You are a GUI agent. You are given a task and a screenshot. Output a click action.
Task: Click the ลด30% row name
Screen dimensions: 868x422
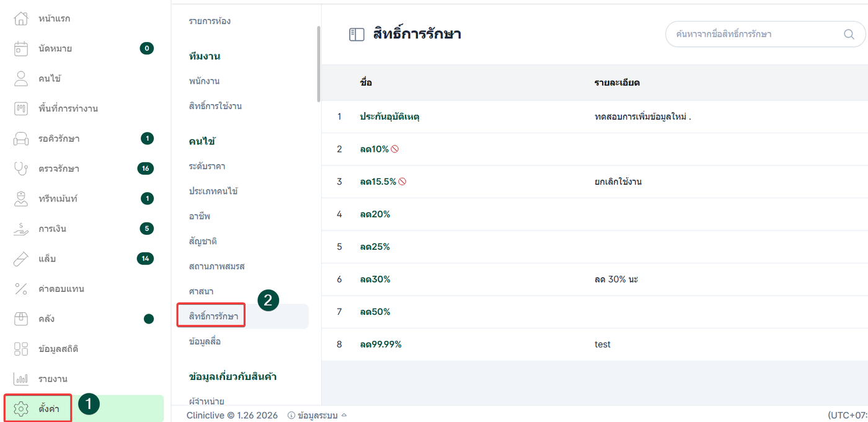374,279
